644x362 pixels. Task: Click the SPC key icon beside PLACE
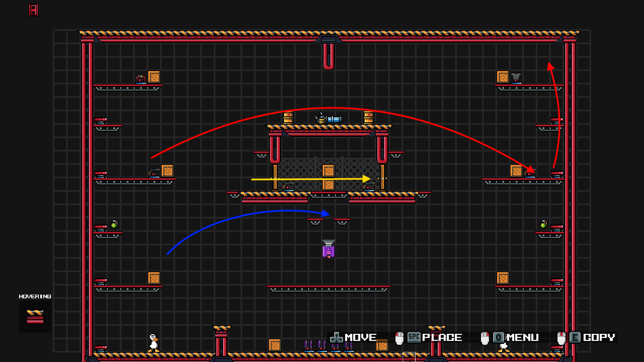[414, 337]
